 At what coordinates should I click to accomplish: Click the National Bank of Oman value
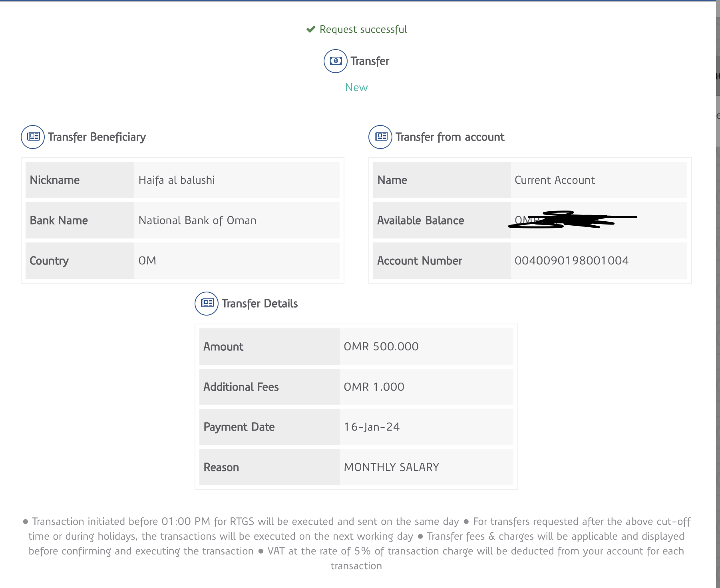point(197,220)
